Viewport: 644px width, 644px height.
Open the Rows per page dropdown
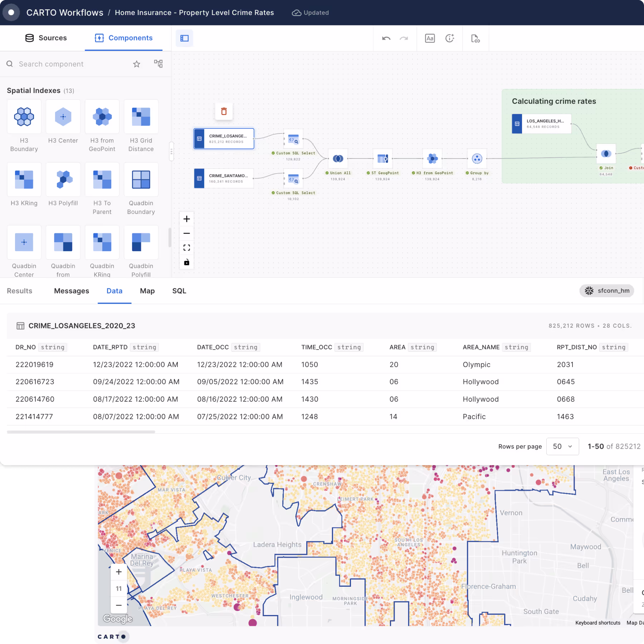click(562, 447)
